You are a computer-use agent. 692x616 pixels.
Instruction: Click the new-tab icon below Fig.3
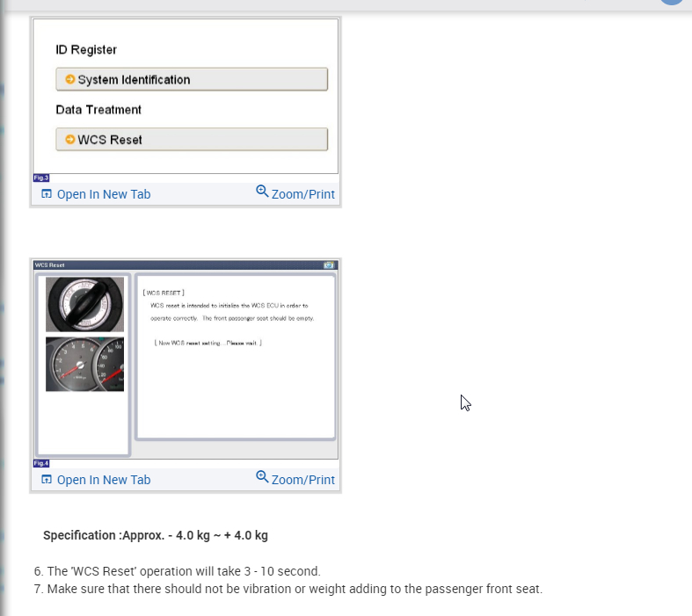[47, 194]
